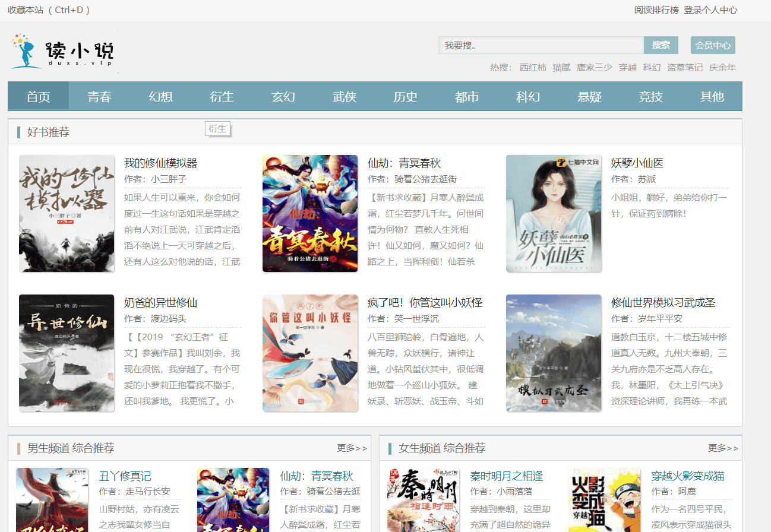The image size is (771, 532).
Task: Select hot search term 唐家三少
Action: point(595,68)
